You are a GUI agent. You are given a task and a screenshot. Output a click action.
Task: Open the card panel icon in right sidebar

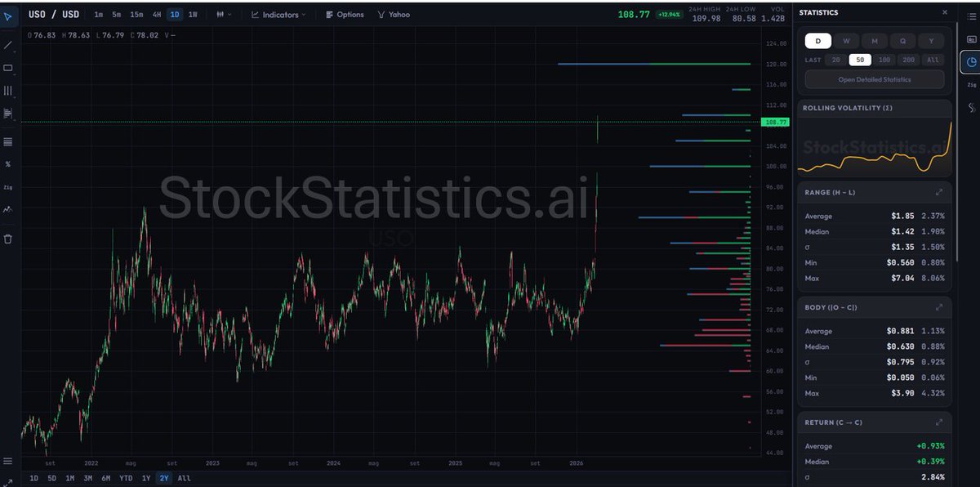[x=971, y=38]
